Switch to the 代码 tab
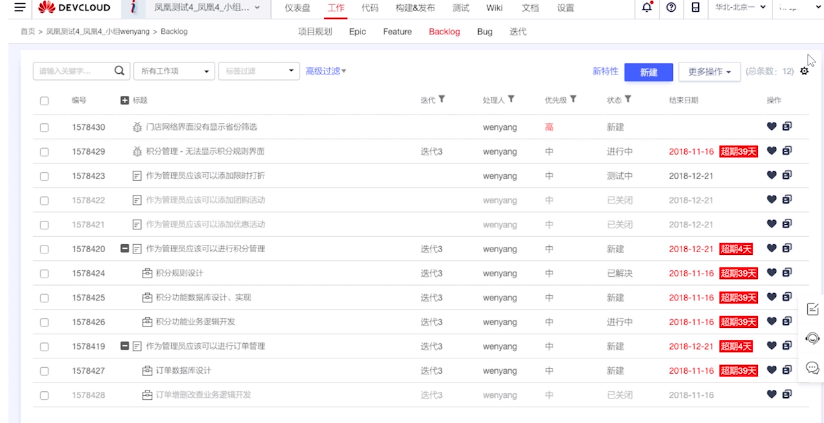Image resolution: width=824 pixels, height=423 pixels. (370, 8)
